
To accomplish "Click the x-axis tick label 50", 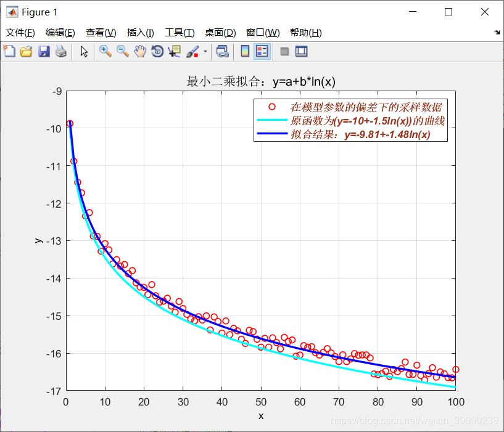I will [261, 402].
